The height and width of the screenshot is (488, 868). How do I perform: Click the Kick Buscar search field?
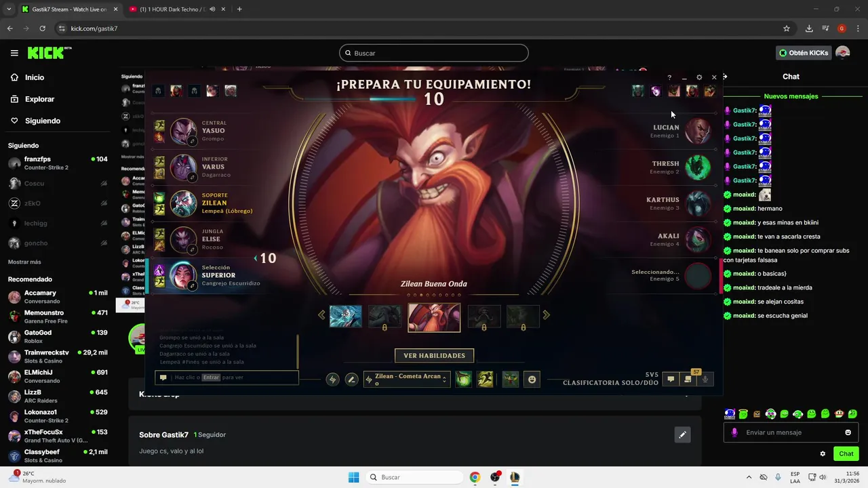pos(434,53)
